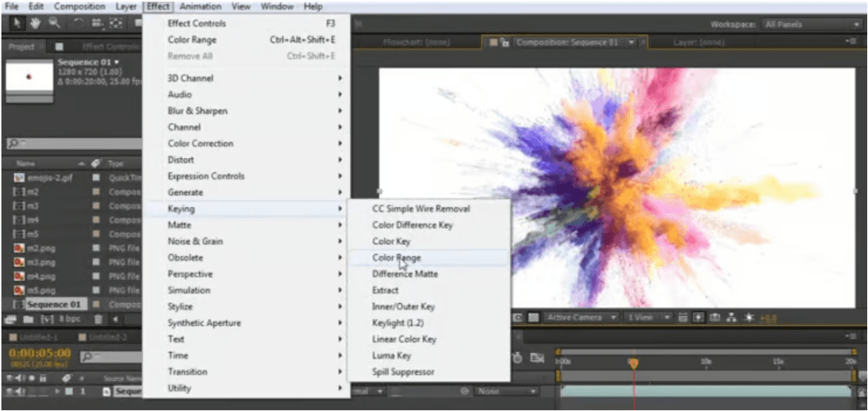This screenshot has height=411, width=868.
Task: Click the 8 bpc color depth button
Action: click(68, 319)
